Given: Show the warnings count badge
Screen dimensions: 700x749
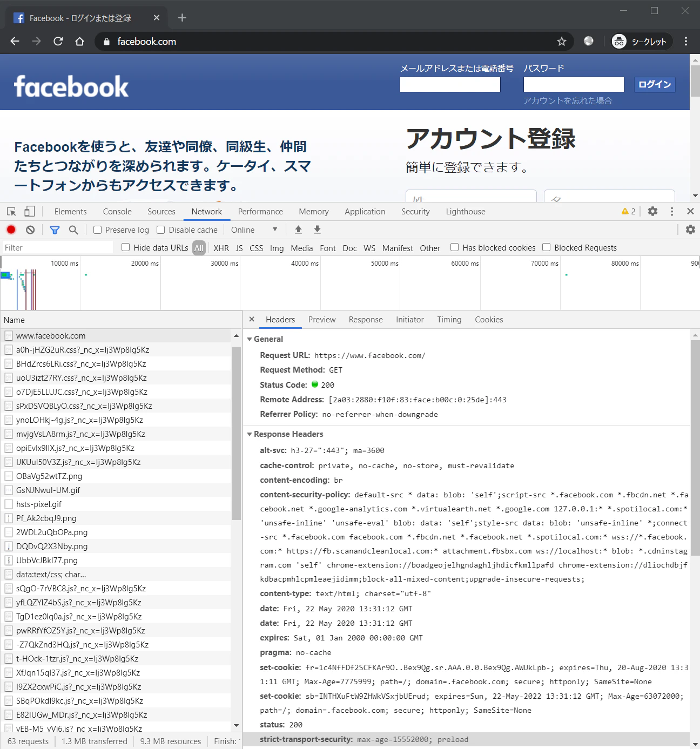Looking at the screenshot, I should 629,211.
